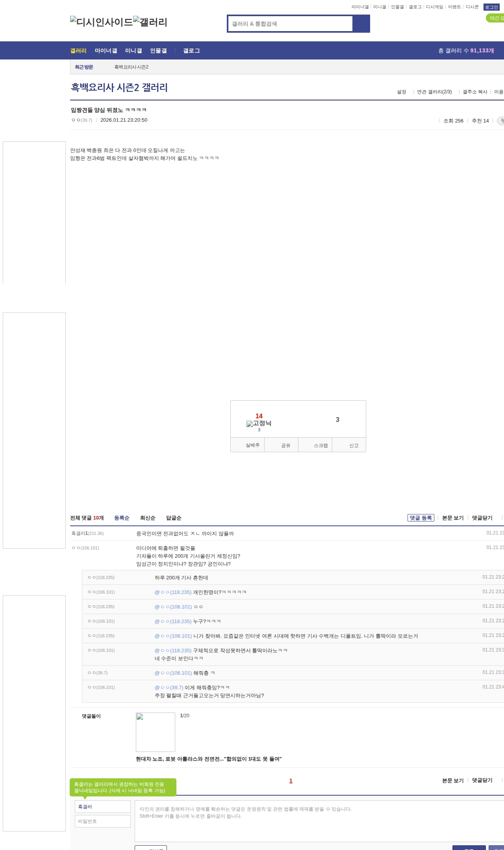Select 인물갤 in the blue navigation bar
504x850 pixels.
tap(158, 50)
